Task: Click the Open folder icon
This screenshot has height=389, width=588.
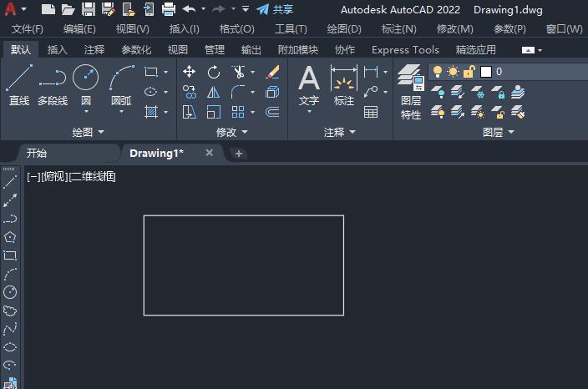Action: [68, 9]
